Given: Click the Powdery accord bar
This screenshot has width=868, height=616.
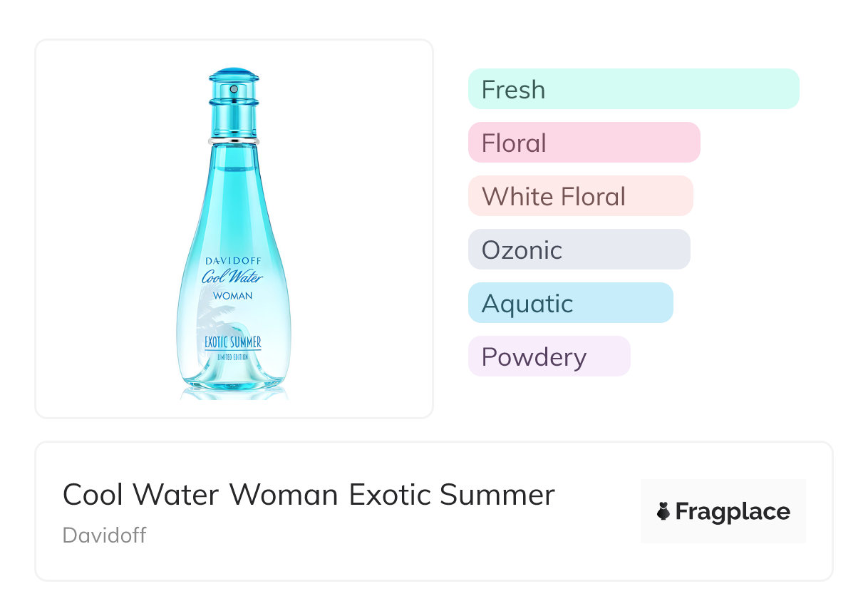Looking at the screenshot, I should [x=549, y=356].
